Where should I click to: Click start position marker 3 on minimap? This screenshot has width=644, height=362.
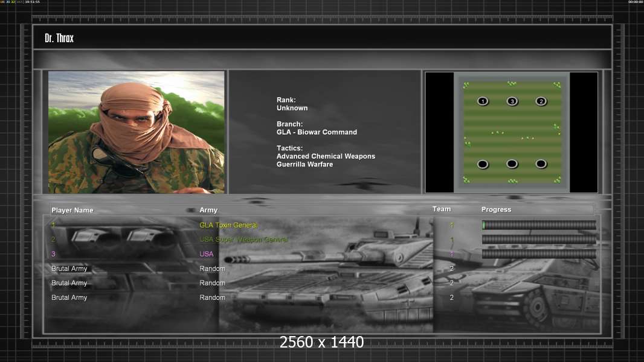coord(512,101)
